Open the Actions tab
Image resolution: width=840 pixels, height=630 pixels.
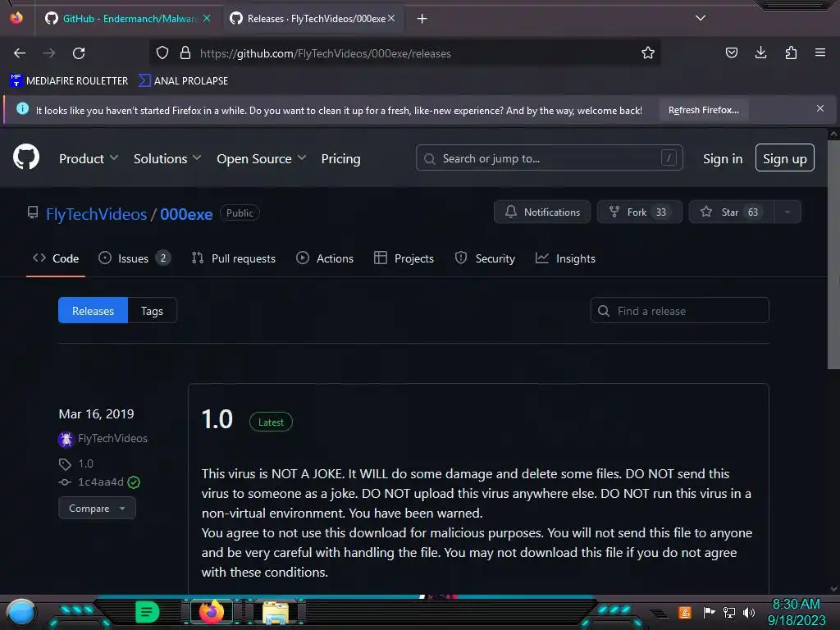[325, 258]
